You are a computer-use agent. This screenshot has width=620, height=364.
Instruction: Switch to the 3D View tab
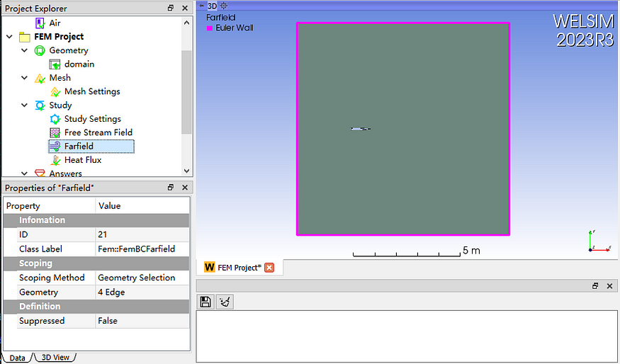point(55,358)
